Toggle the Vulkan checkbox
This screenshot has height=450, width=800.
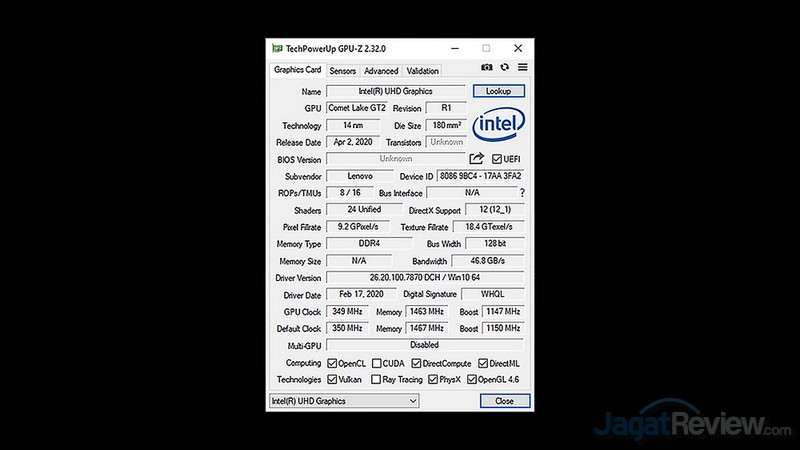click(x=333, y=380)
